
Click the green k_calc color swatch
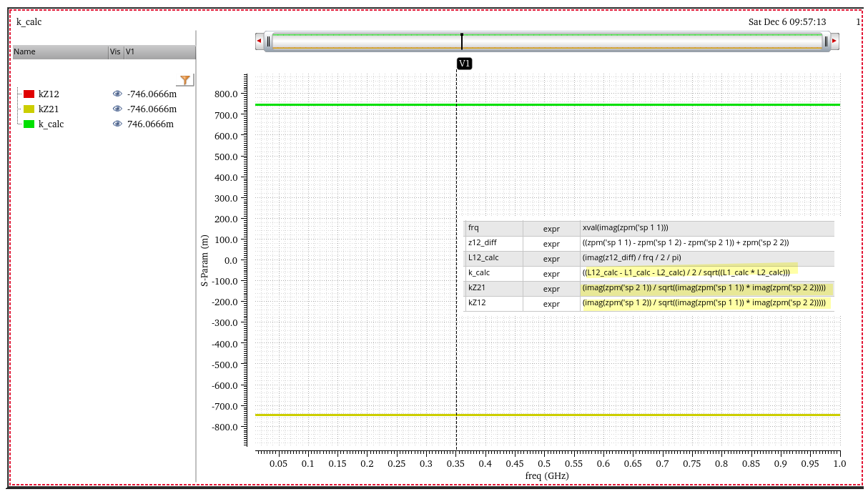tap(29, 124)
